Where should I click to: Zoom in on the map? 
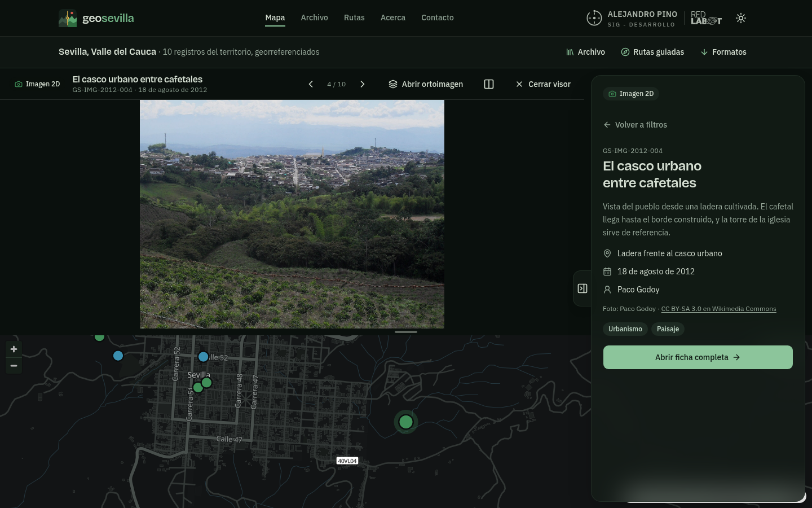pos(14,349)
